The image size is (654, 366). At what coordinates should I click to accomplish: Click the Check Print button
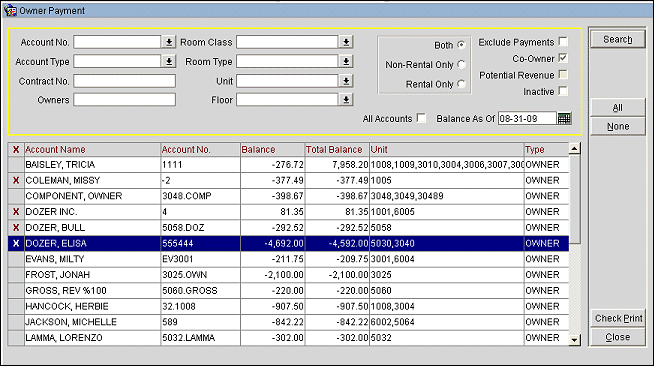click(618, 318)
